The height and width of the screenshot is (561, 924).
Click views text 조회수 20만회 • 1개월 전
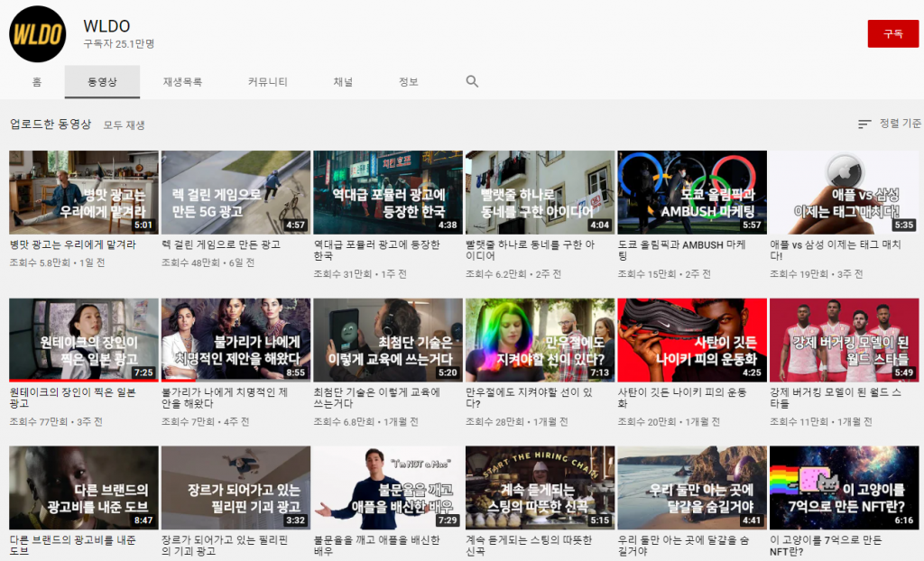coord(669,422)
